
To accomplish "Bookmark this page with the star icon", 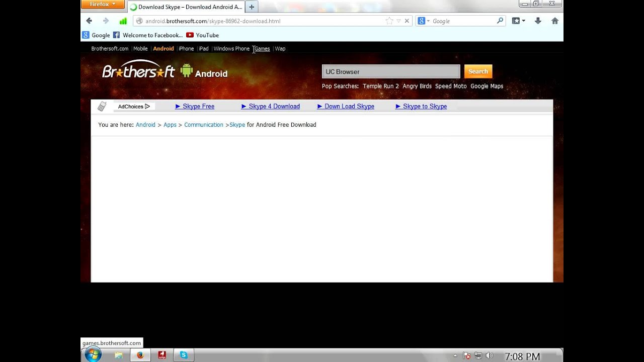I will (x=389, y=21).
